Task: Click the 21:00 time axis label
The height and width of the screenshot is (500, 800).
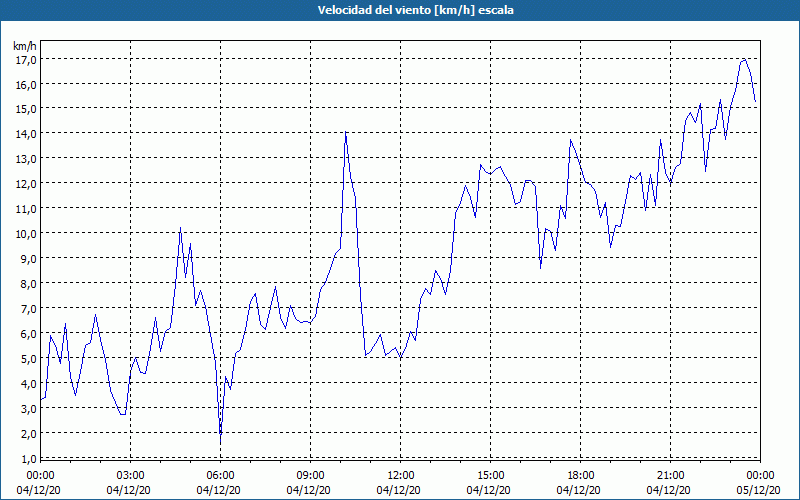Action: click(670, 476)
